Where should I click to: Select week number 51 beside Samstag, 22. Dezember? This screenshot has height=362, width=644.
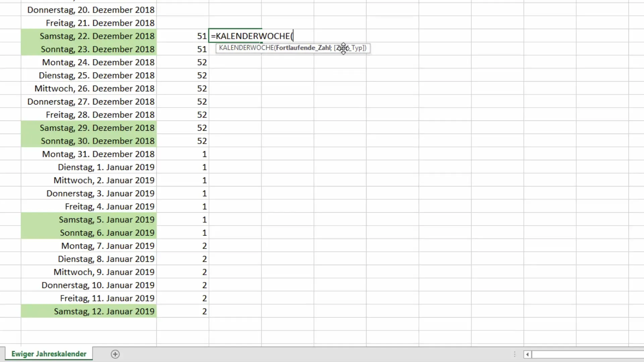pyautogui.click(x=183, y=36)
